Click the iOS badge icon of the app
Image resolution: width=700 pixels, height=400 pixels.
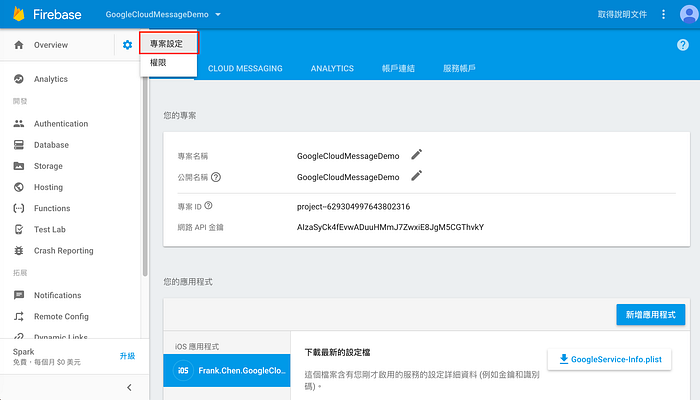[183, 371]
